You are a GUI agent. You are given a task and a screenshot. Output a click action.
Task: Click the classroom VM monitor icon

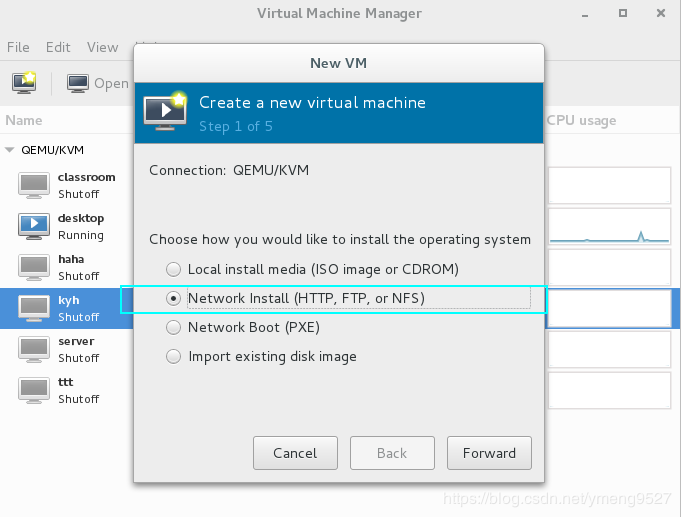34,186
